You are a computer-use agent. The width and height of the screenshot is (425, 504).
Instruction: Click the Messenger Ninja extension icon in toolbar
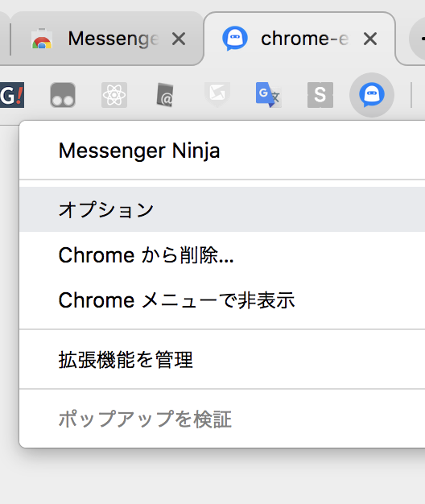coord(372,95)
